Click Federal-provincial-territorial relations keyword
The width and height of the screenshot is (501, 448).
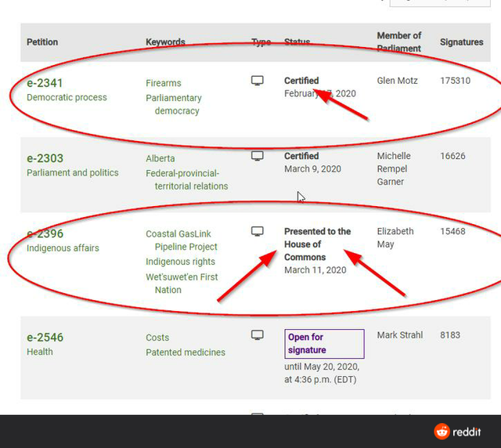tap(186, 179)
